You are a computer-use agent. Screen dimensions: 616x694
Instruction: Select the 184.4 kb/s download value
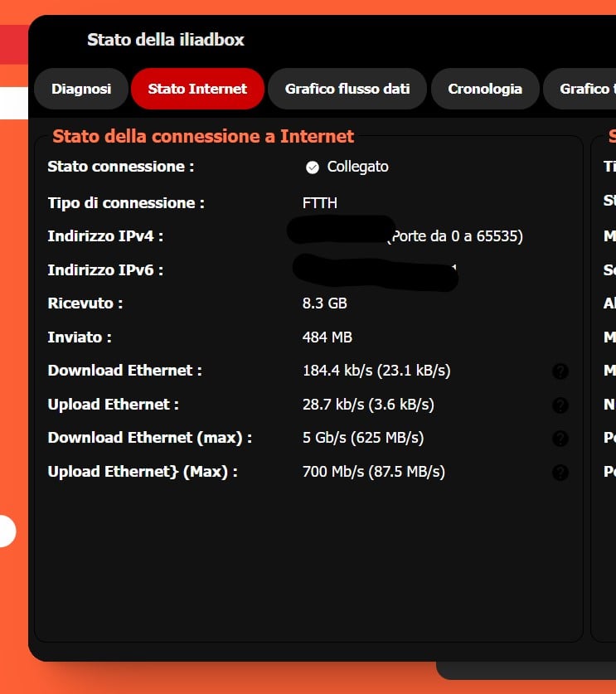click(376, 371)
